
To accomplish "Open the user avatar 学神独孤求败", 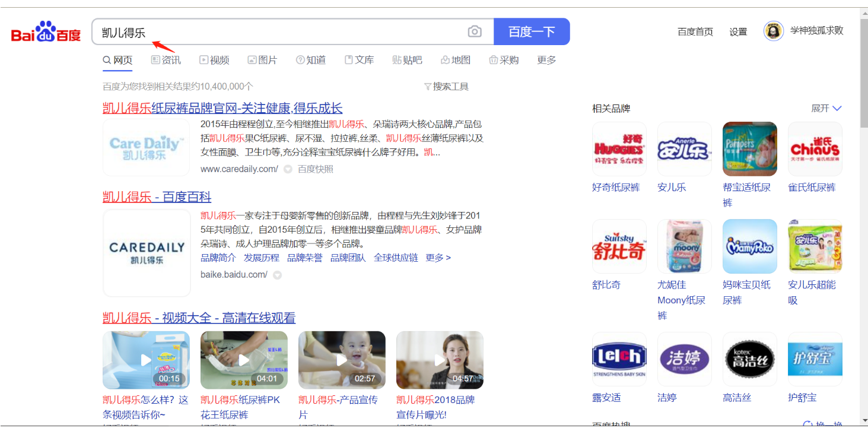I will (x=774, y=31).
